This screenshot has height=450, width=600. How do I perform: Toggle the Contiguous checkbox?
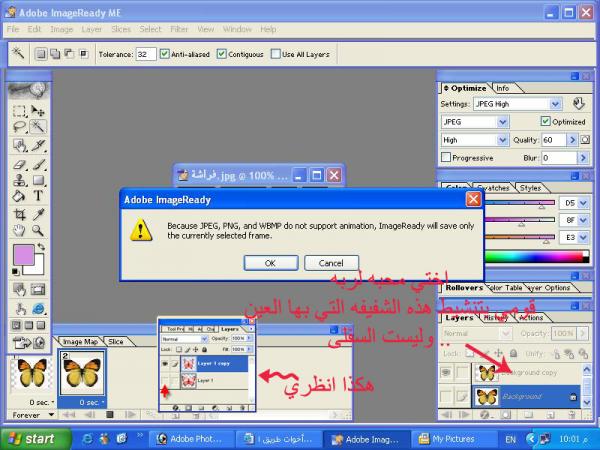tap(222, 54)
